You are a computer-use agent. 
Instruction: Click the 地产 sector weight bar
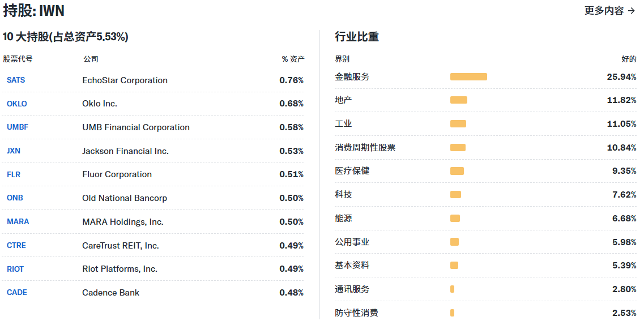[459, 100]
